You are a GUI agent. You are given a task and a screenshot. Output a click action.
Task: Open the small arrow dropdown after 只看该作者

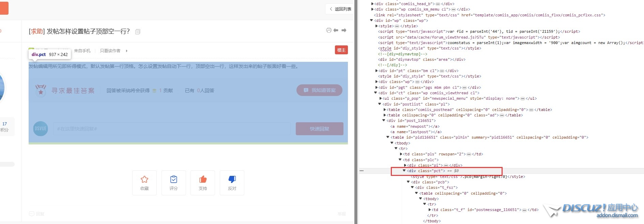click(127, 51)
